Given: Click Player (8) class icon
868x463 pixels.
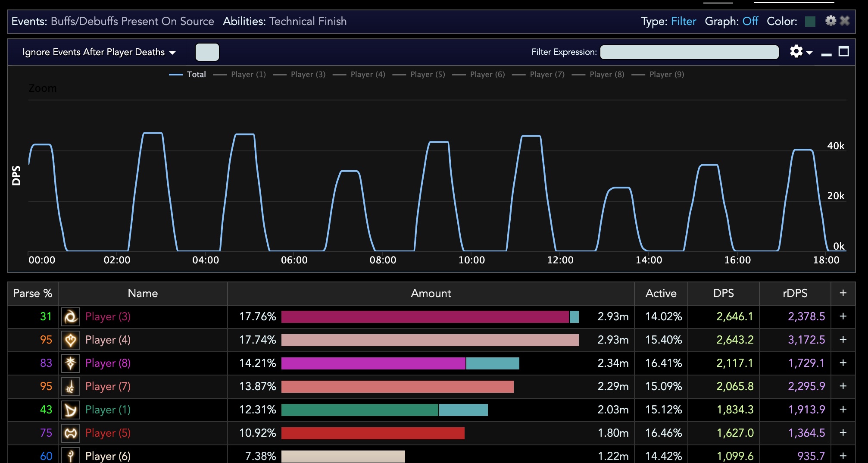Looking at the screenshot, I should (71, 363).
